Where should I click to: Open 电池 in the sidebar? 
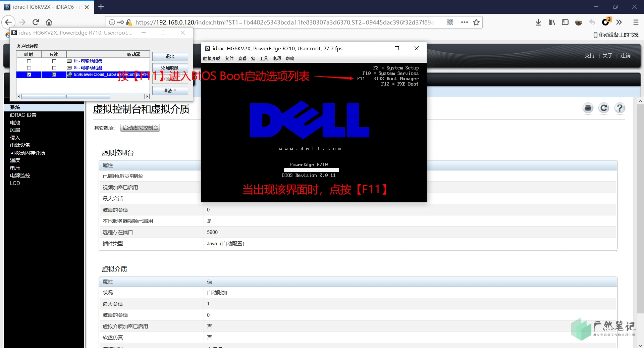pyautogui.click(x=15, y=123)
